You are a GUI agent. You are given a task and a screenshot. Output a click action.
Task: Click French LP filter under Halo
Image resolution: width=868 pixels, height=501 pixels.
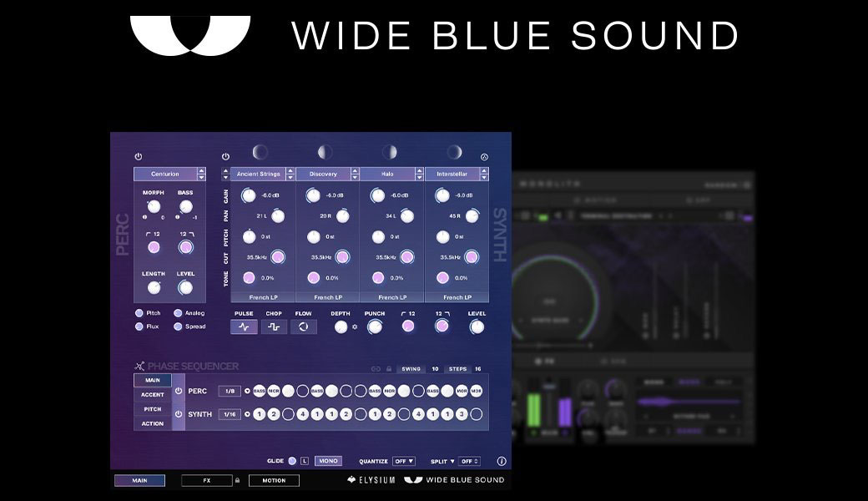[x=392, y=297]
